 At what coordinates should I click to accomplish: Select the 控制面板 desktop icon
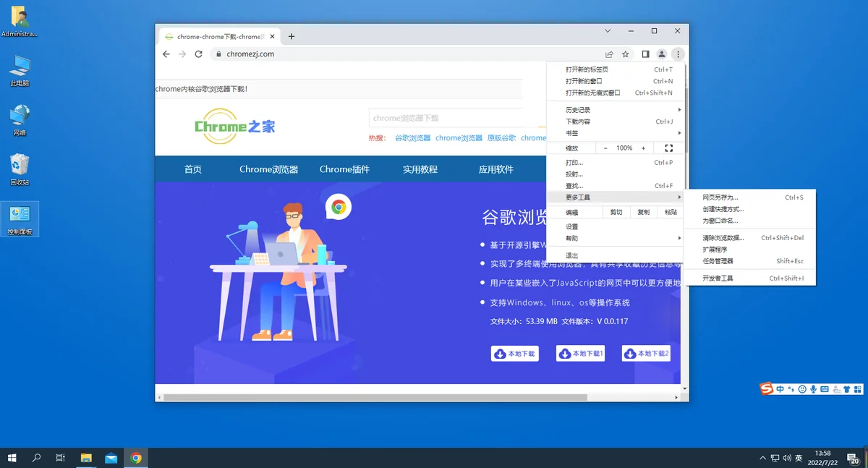[x=20, y=220]
